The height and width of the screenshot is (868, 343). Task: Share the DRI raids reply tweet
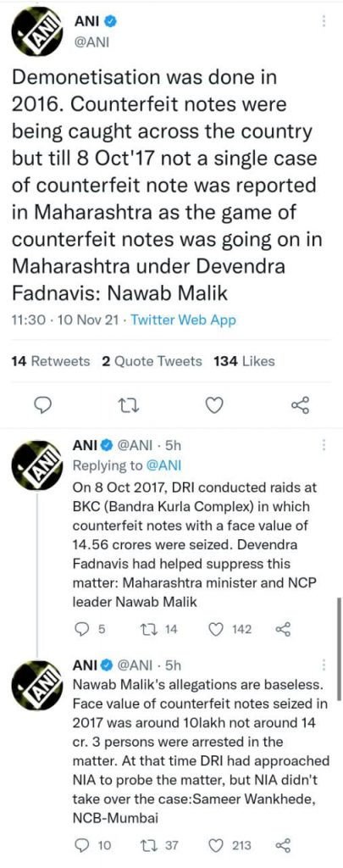[283, 630]
